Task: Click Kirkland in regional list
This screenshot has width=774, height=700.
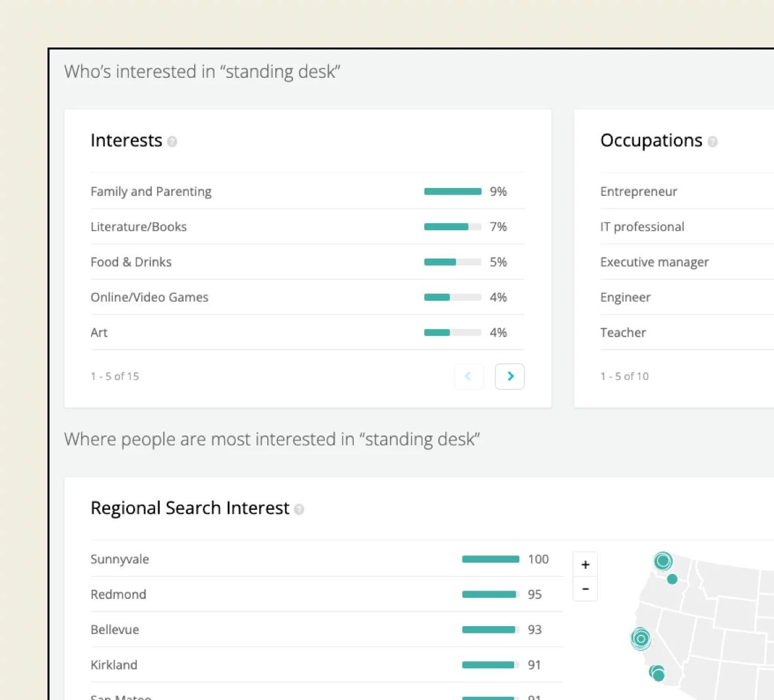Action: pyautogui.click(x=114, y=665)
